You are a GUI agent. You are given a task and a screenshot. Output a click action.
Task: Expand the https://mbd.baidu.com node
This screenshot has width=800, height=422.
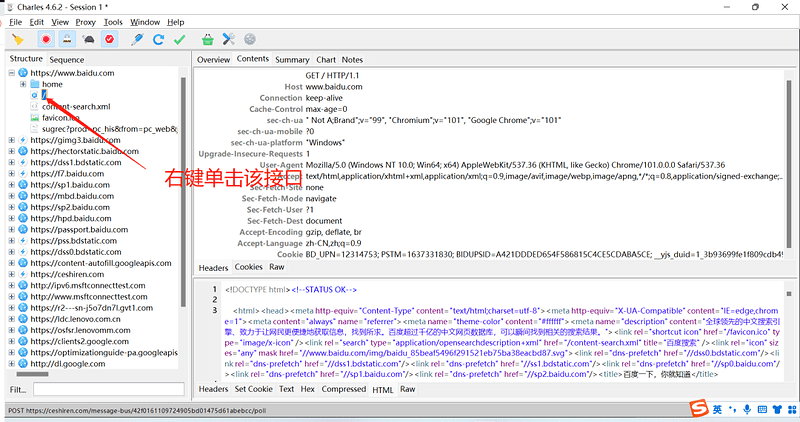click(x=12, y=196)
